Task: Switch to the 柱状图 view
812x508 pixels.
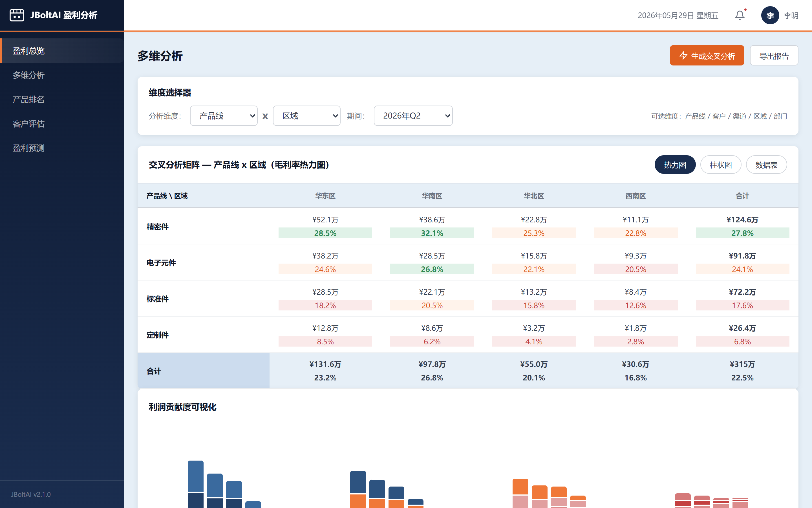Action: coord(720,165)
